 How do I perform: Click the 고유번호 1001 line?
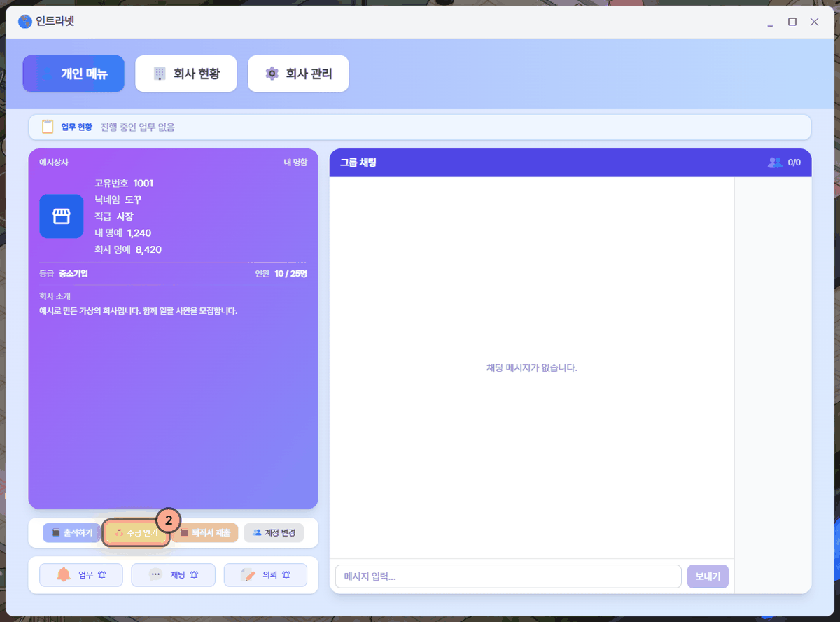[x=124, y=184]
